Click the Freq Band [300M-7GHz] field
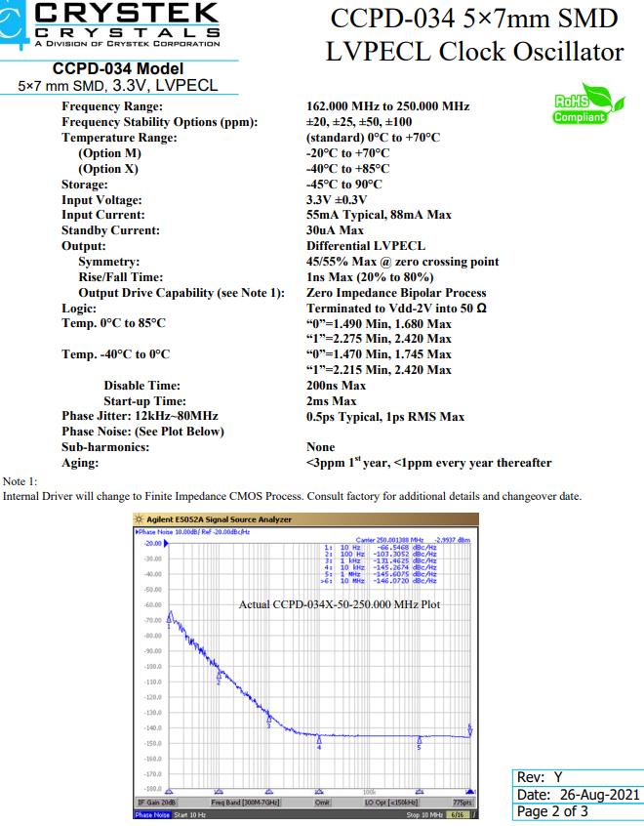Image resolution: width=644 pixels, height=826 pixels. pyautogui.click(x=246, y=802)
